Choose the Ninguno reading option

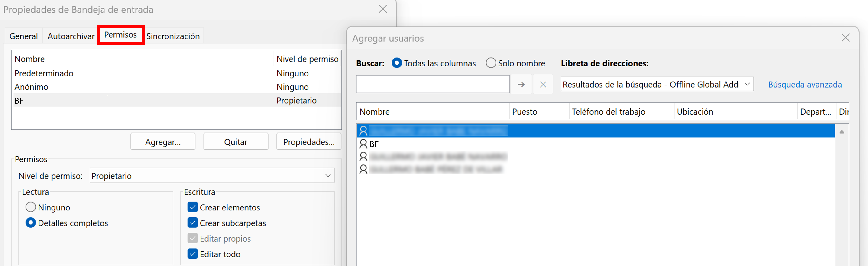pyautogui.click(x=31, y=207)
